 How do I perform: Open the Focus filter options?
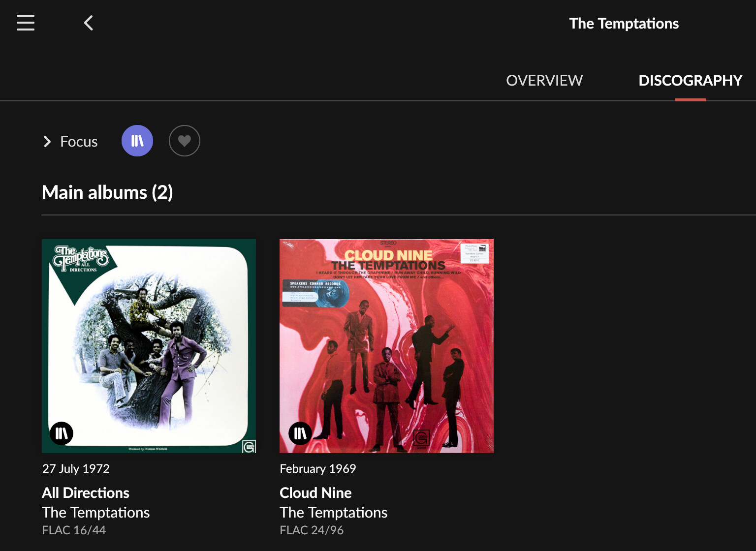[x=79, y=142]
